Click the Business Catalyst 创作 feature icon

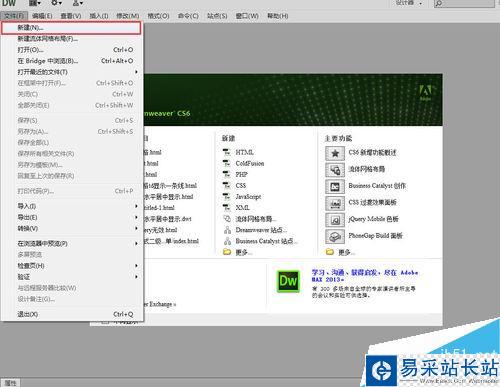tap(335, 186)
